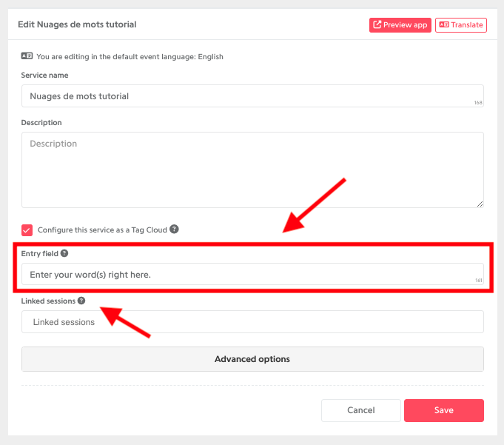504x445 pixels.
Task: Click the Preview app button
Action: (x=400, y=25)
